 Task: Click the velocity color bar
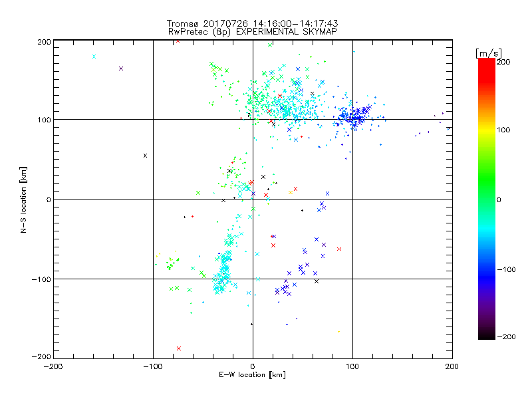click(x=487, y=198)
